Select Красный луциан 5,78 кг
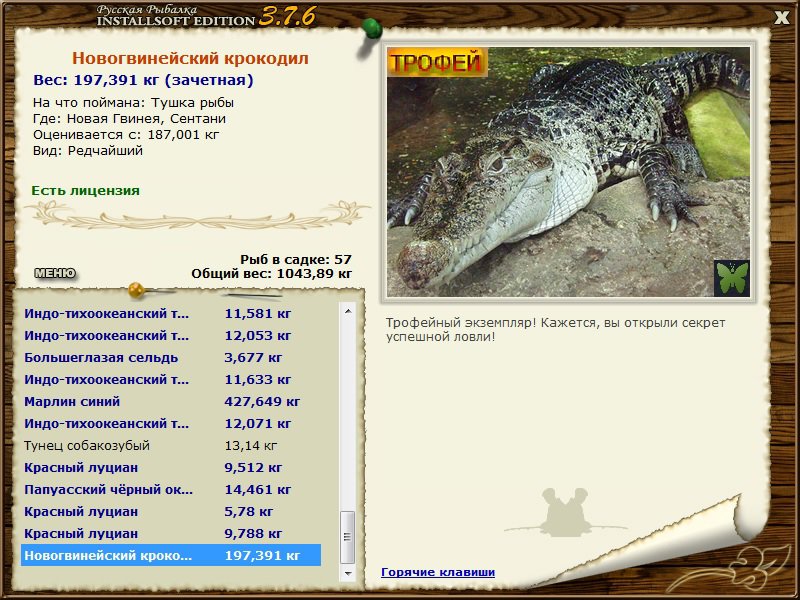800x600 pixels. tap(171, 511)
